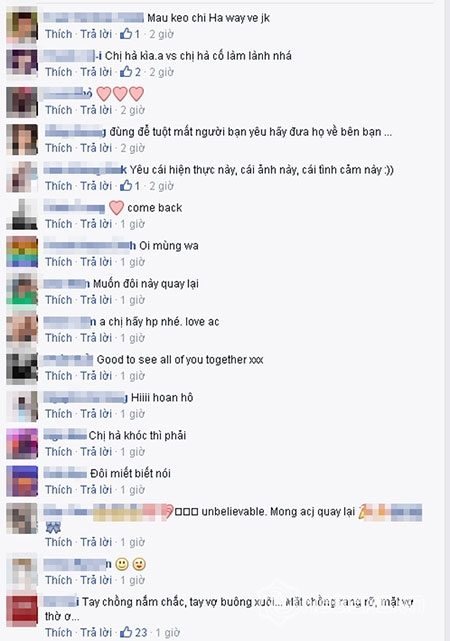Click the heart emoji before 'come back'
This screenshot has height=641, width=450.
tap(116, 208)
